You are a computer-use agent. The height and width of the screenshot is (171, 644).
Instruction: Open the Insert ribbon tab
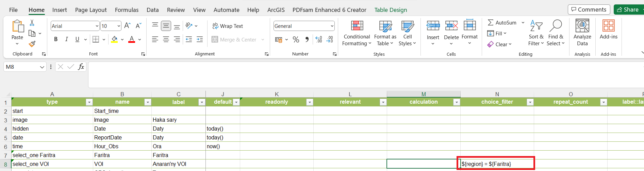(x=60, y=10)
